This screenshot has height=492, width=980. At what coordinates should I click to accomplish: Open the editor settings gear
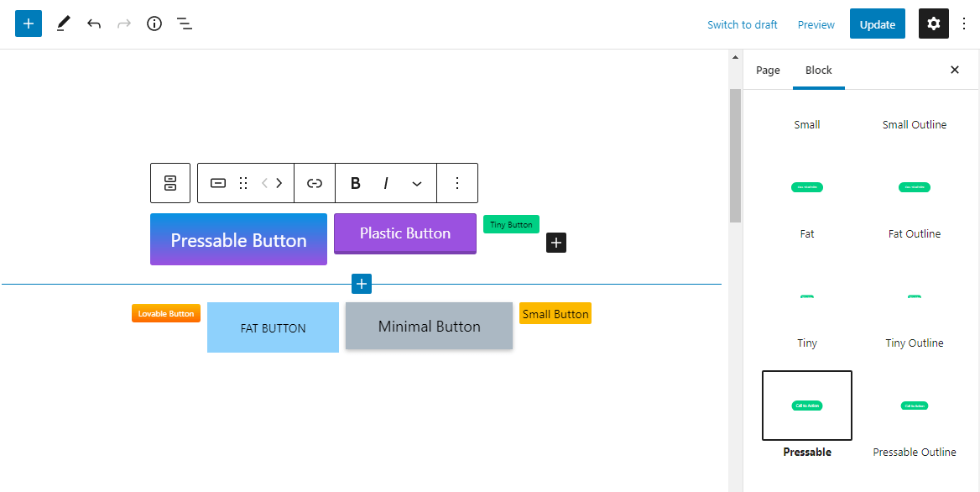point(933,24)
